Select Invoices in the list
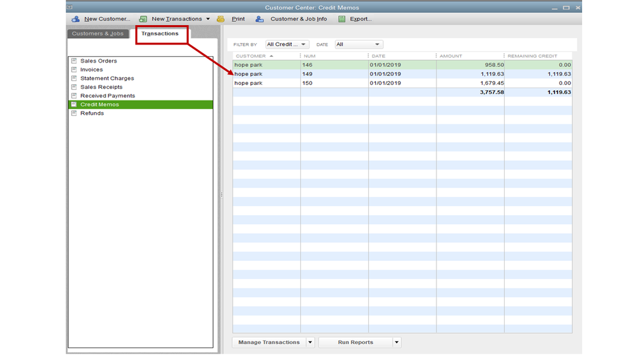644x362 pixels. click(x=141, y=70)
